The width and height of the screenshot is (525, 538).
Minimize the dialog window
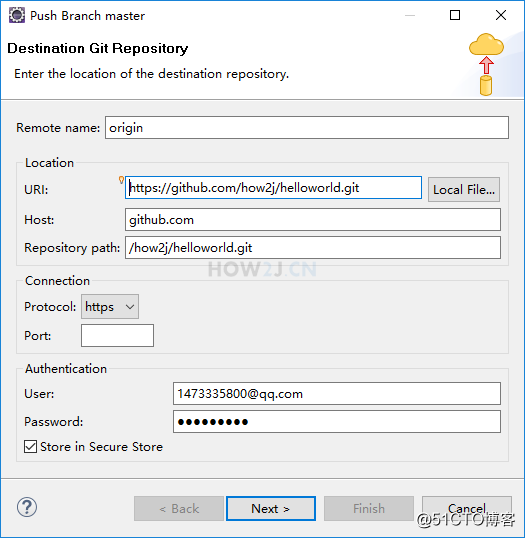pyautogui.click(x=410, y=15)
